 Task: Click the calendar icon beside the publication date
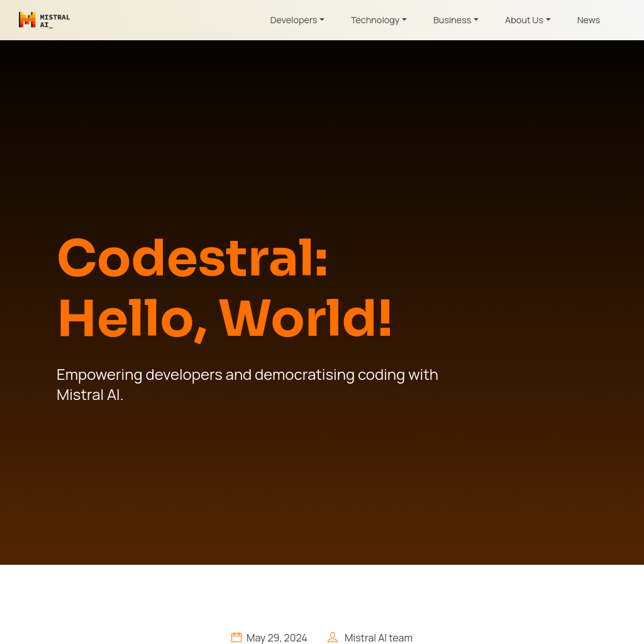pyautogui.click(x=235, y=637)
